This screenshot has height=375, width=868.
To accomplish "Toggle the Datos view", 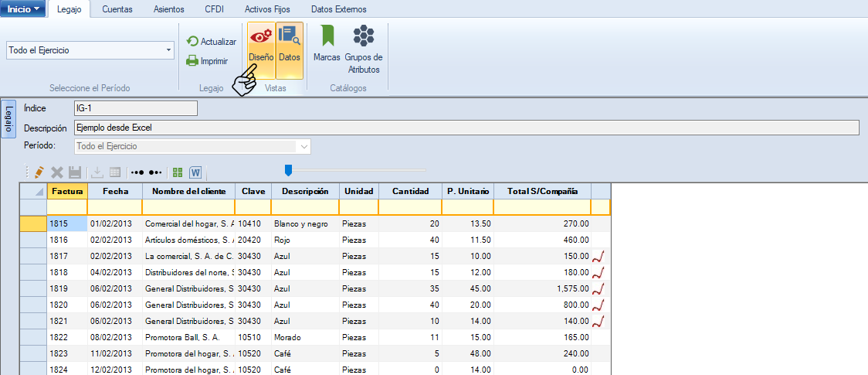I will tap(290, 49).
